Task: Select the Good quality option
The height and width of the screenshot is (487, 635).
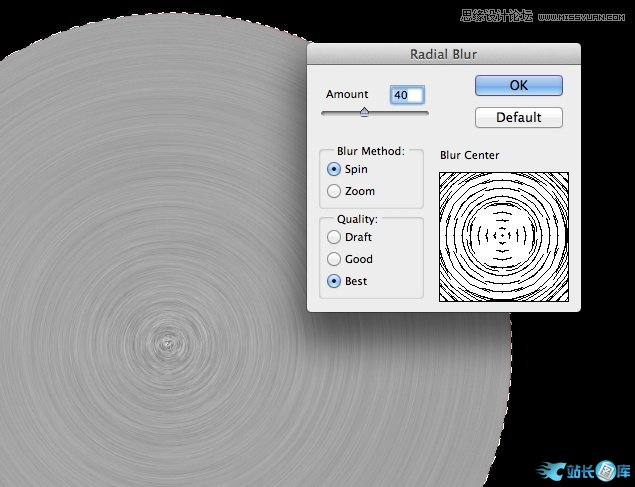Action: pyautogui.click(x=334, y=259)
